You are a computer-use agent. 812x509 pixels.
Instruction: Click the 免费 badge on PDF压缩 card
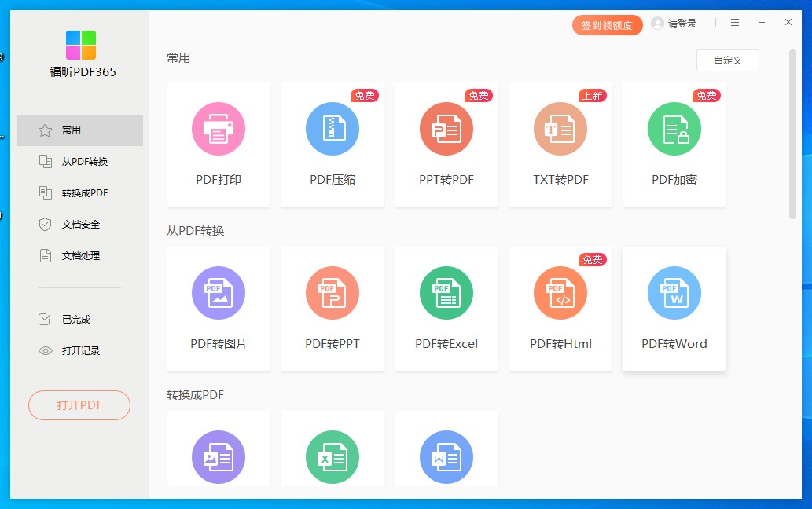click(365, 95)
